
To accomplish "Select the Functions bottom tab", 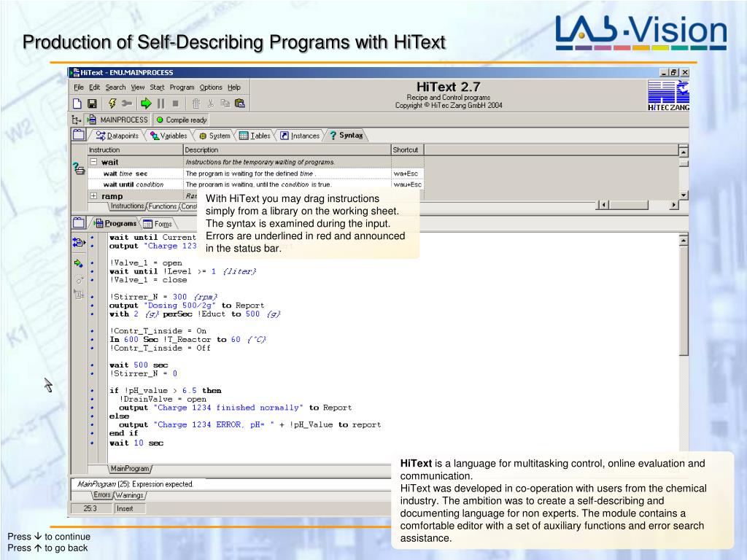I will click(x=163, y=206).
